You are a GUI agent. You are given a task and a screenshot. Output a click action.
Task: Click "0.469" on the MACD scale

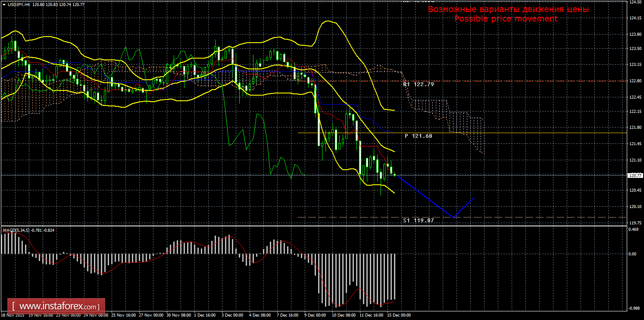[634, 230]
